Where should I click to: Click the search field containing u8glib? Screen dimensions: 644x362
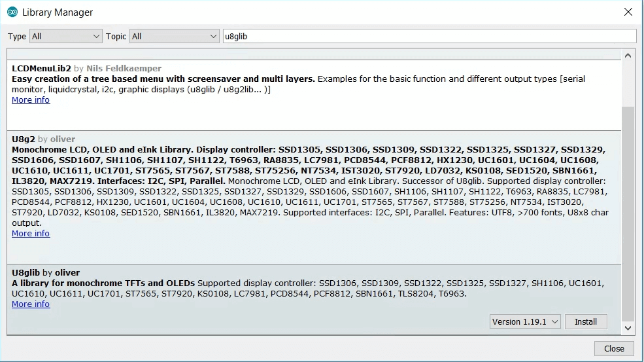[429, 36]
